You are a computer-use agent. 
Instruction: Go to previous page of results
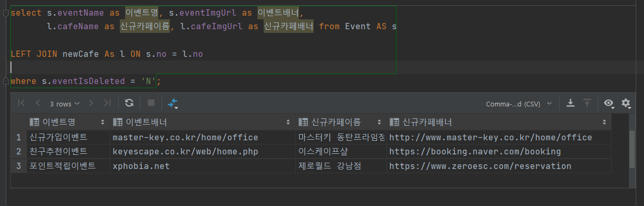38,103
